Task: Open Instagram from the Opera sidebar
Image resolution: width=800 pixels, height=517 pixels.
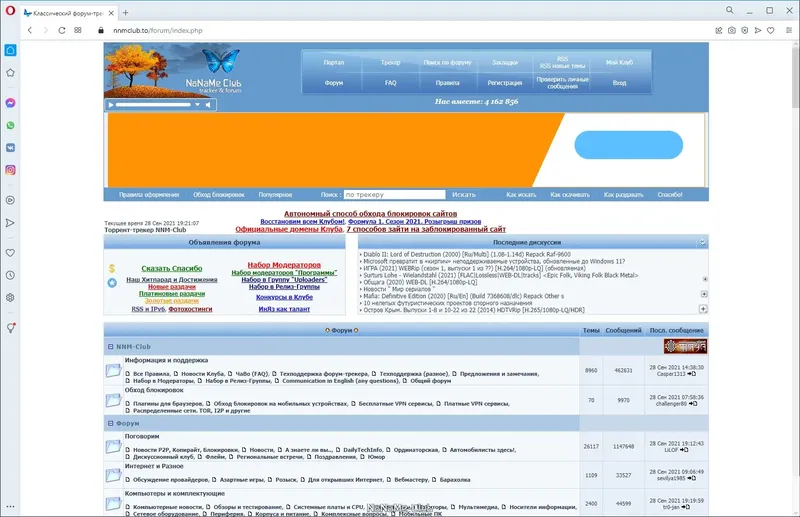Action: click(x=10, y=170)
